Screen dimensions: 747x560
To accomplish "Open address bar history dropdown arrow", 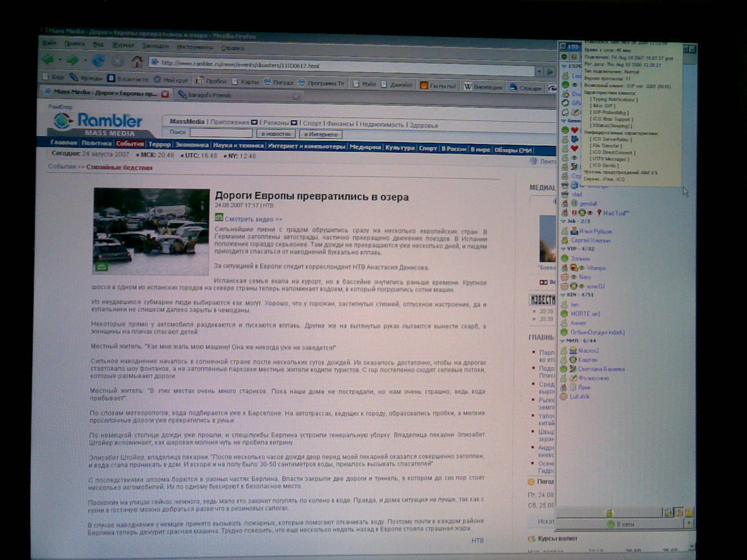I will [539, 71].
